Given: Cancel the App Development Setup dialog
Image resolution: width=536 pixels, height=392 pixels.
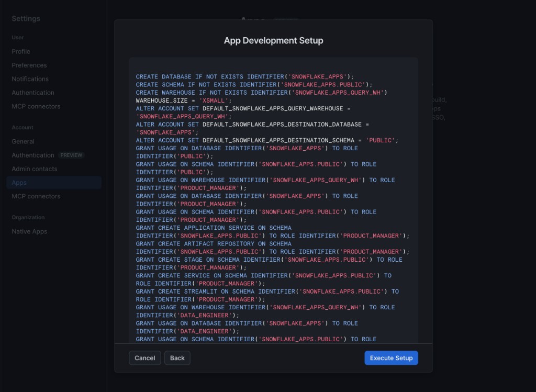Looking at the screenshot, I should [x=144, y=358].
